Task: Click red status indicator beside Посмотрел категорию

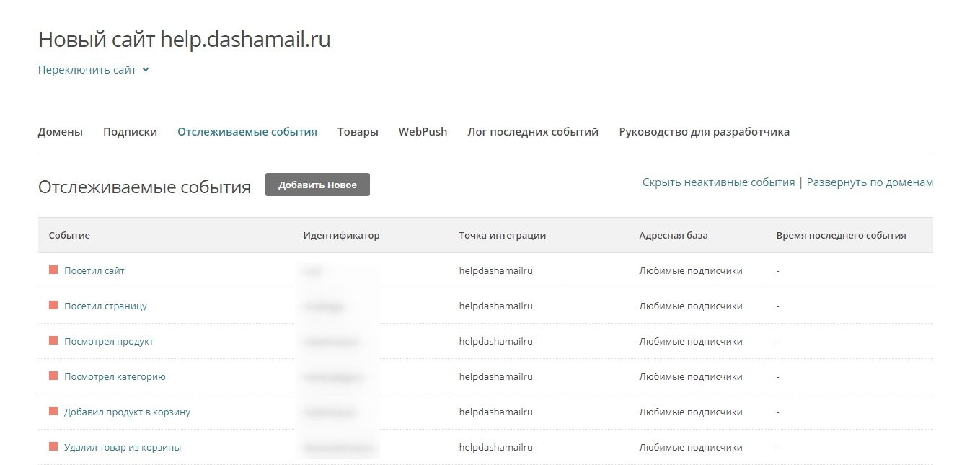Action: click(53, 376)
